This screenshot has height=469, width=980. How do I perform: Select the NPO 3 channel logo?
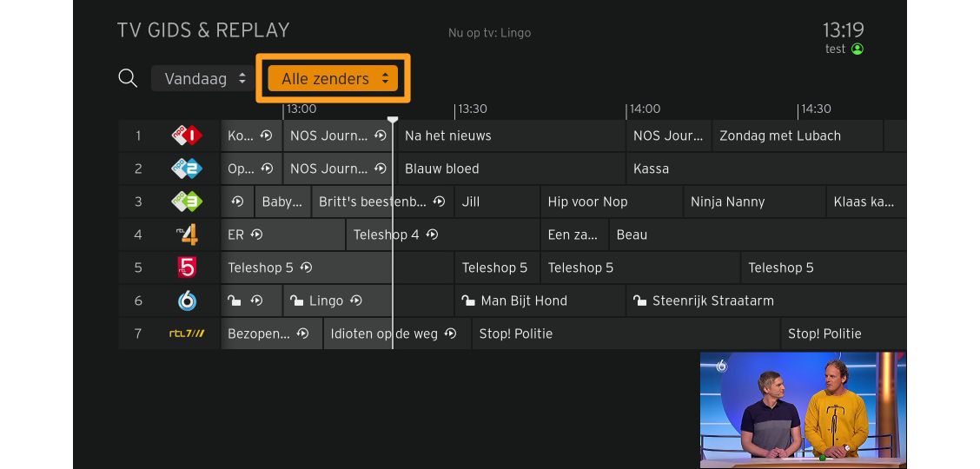coord(186,201)
